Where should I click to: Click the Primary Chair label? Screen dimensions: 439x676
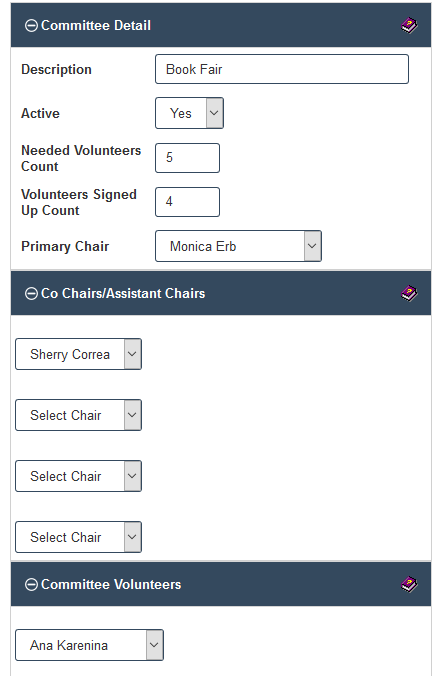(x=65, y=246)
